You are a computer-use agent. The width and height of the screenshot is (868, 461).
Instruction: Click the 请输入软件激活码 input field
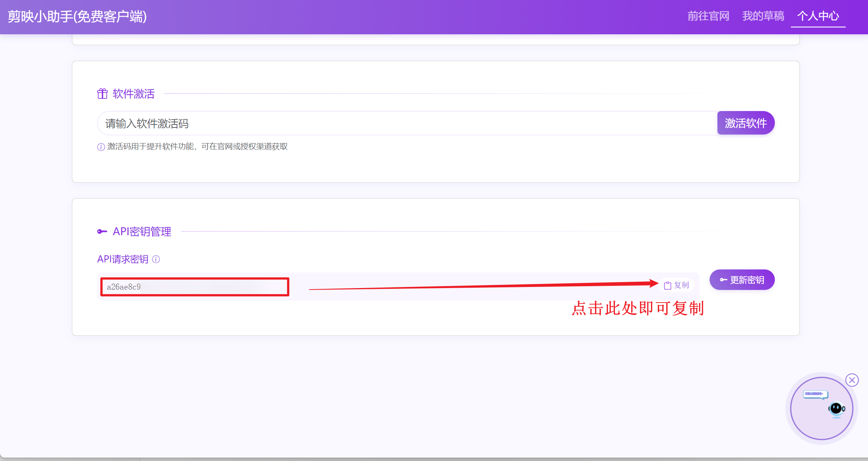(x=407, y=123)
